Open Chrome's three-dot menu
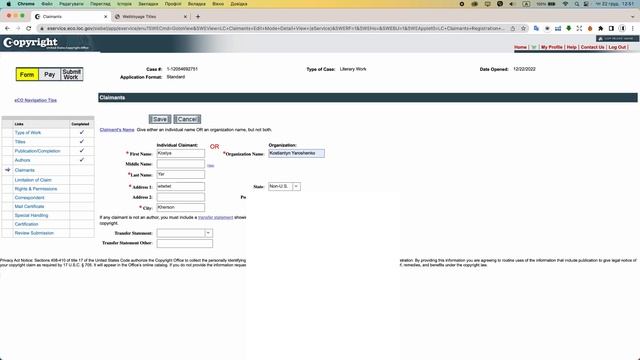The image size is (640, 360). [633, 29]
